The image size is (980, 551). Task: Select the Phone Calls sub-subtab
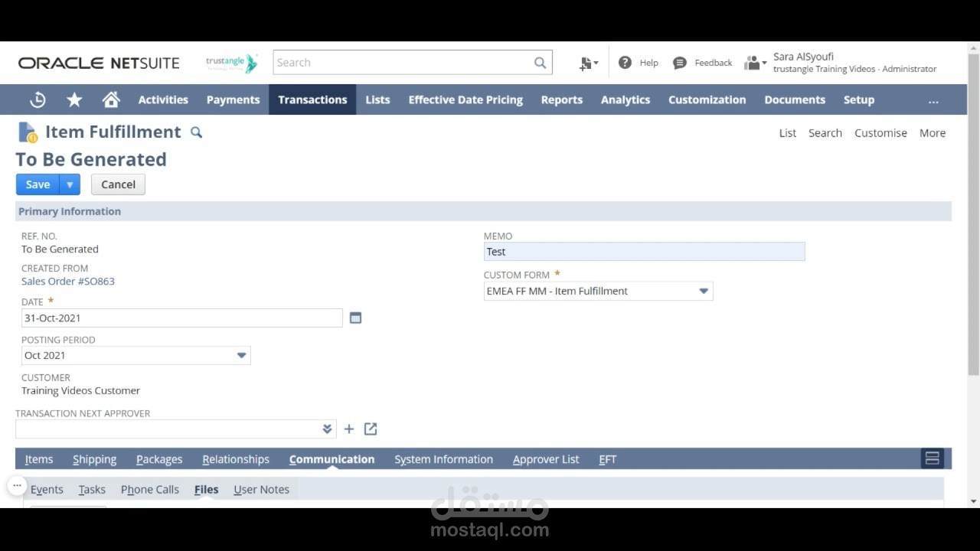click(x=150, y=489)
